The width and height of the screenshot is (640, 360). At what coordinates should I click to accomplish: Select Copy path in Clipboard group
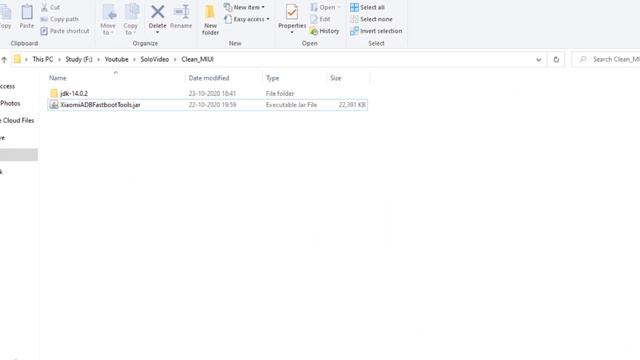click(60, 19)
